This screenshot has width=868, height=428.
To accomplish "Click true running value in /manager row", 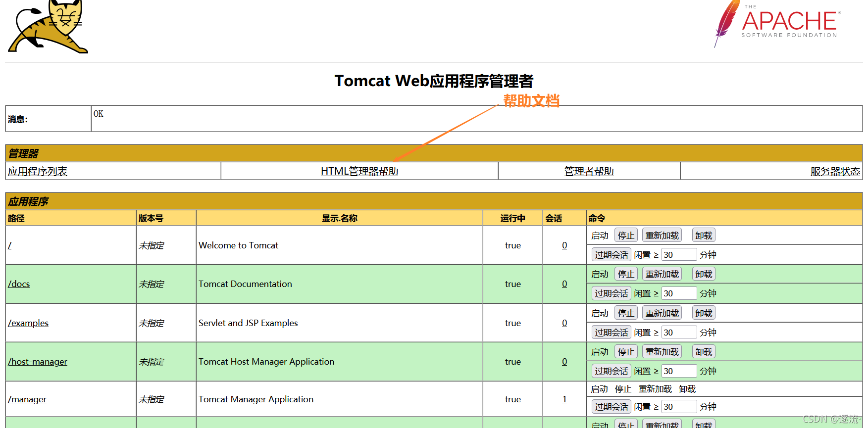I will [x=513, y=399].
